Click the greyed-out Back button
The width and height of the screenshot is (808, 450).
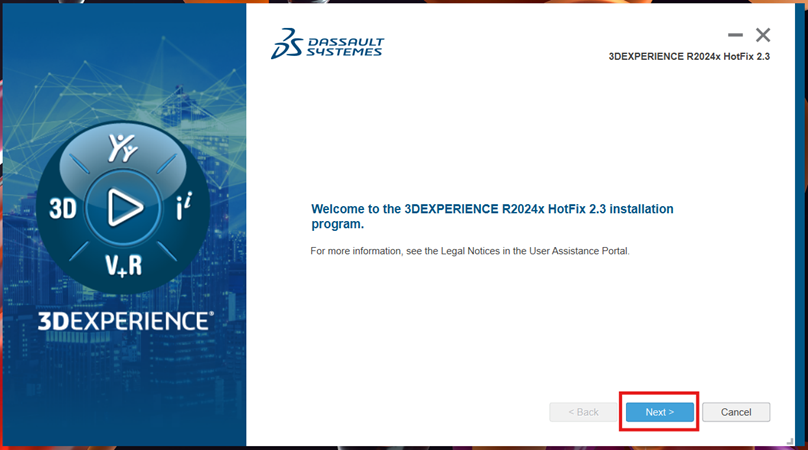pos(583,412)
